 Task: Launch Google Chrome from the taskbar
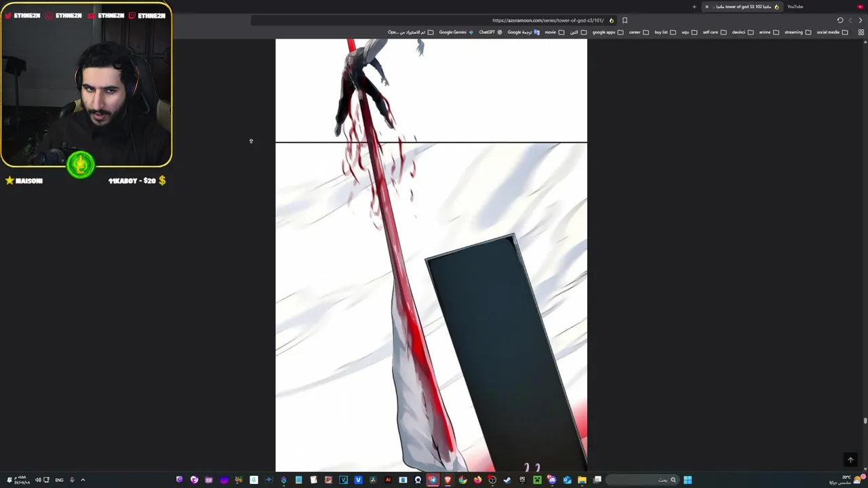click(463, 480)
